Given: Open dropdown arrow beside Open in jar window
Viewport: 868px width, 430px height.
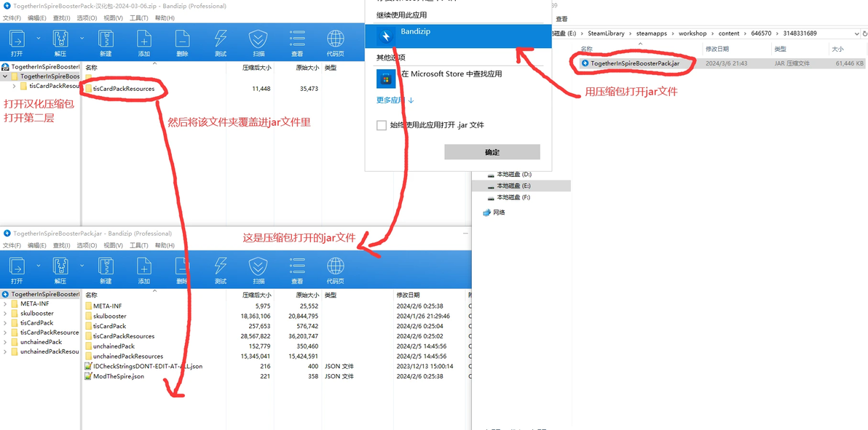Looking at the screenshot, I should (x=38, y=266).
